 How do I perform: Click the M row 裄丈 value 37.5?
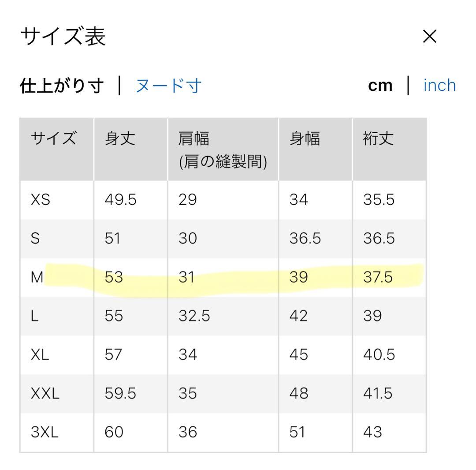(378, 277)
